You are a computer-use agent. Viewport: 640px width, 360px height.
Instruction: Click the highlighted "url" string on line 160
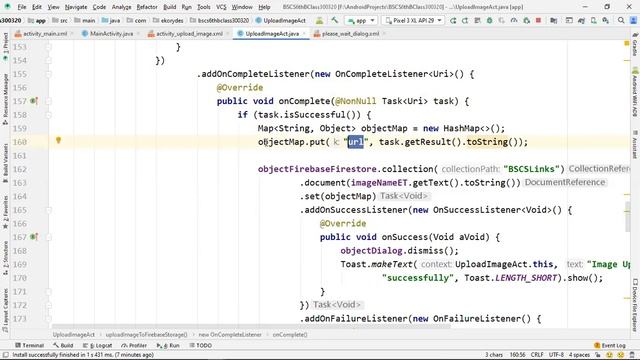(356, 142)
